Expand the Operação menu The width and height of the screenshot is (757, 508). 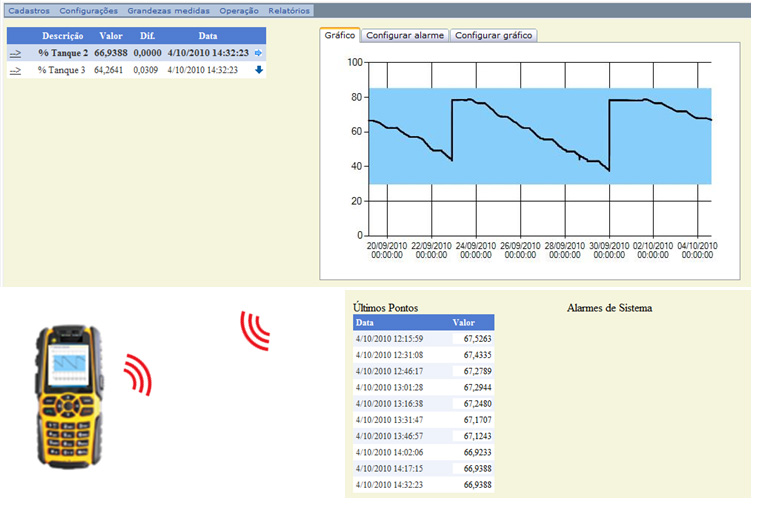pyautogui.click(x=239, y=11)
